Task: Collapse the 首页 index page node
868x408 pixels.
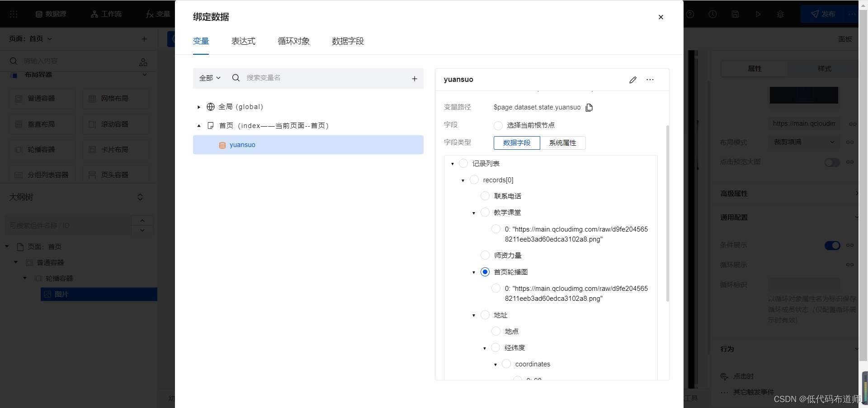Action: point(199,126)
